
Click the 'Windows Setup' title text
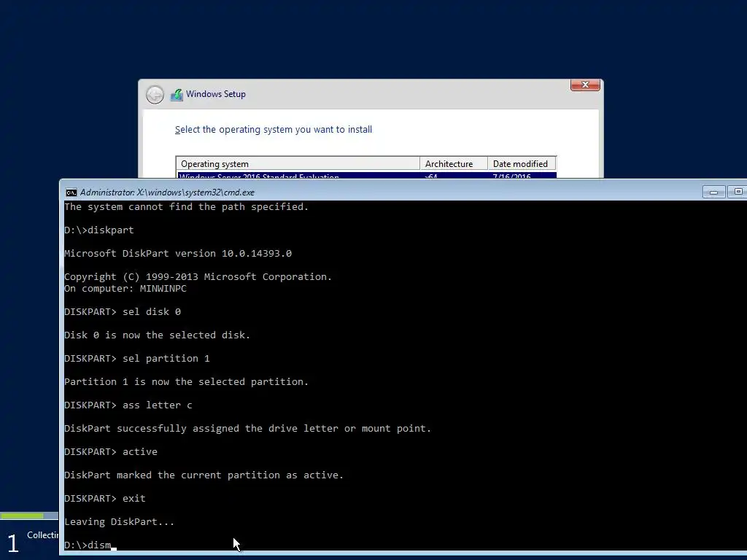coord(216,94)
